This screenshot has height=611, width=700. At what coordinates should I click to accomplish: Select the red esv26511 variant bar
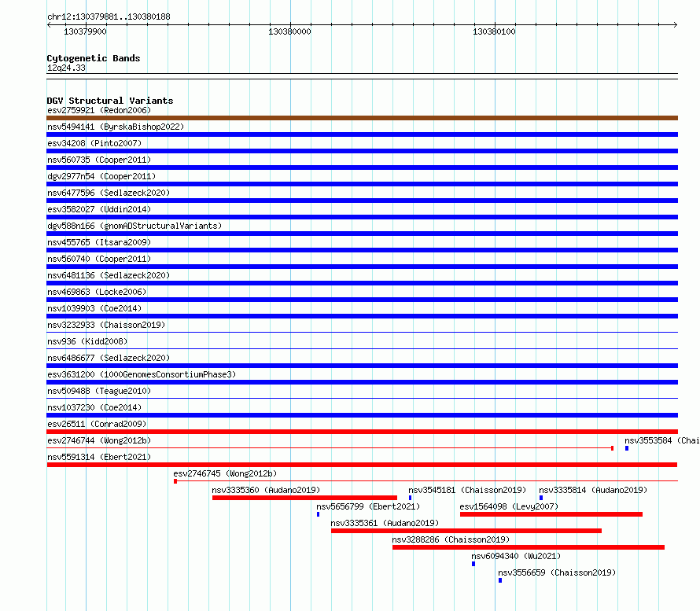362,432
